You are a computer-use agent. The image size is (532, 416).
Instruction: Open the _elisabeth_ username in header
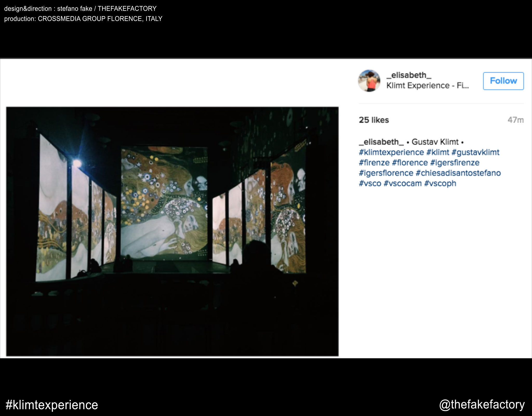tap(409, 75)
